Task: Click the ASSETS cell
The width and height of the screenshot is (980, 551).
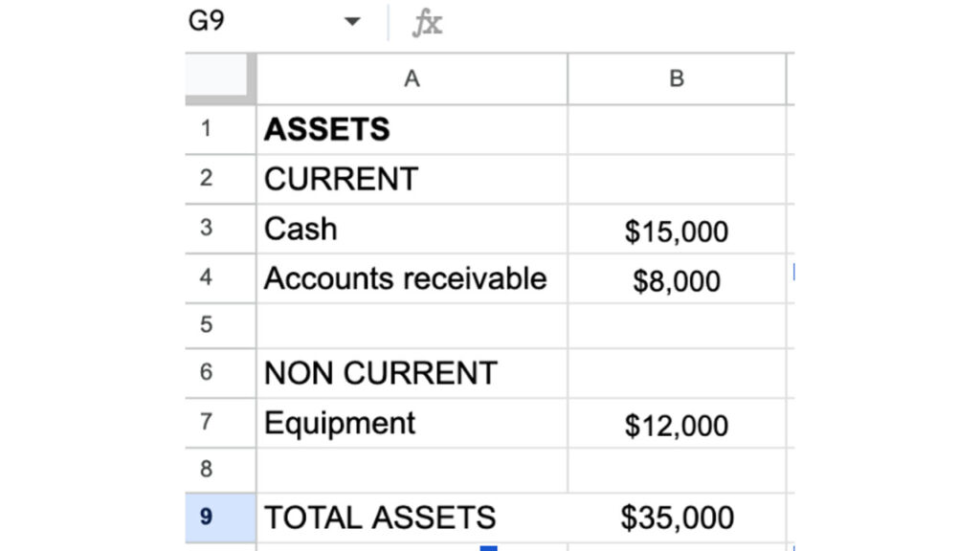Action: 412,129
